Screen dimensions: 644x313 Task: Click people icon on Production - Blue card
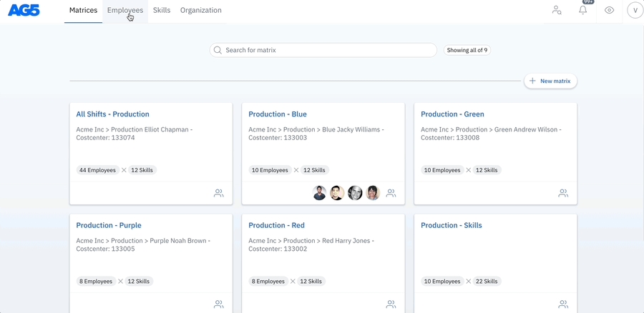pos(391,193)
